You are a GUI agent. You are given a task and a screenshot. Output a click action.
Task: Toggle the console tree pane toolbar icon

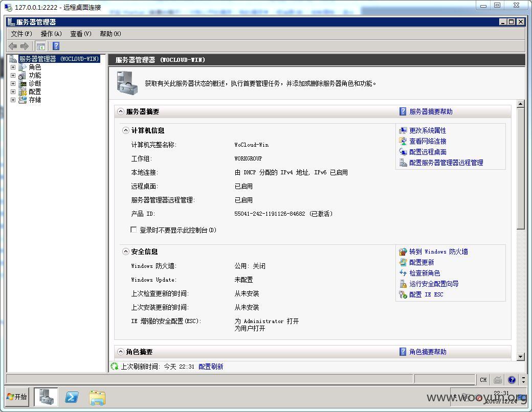[41, 46]
